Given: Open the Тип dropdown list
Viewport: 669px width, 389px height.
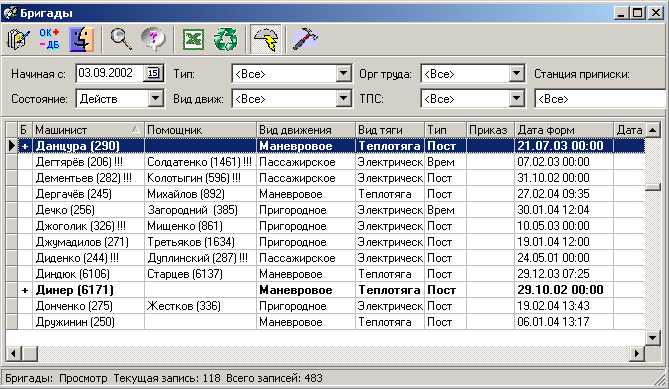Looking at the screenshot, I should point(343,73).
